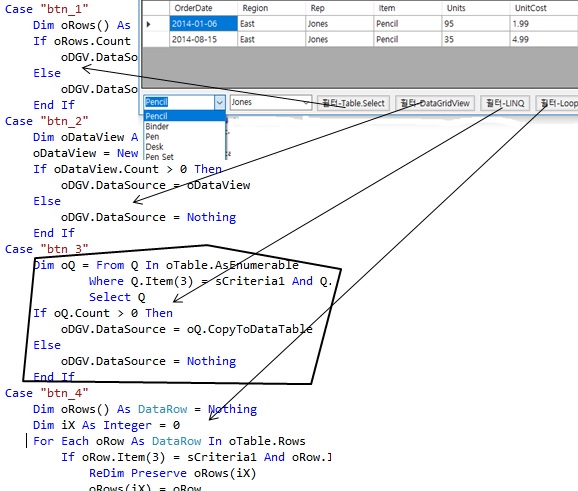Click the 필터-LINQ button

505,103
